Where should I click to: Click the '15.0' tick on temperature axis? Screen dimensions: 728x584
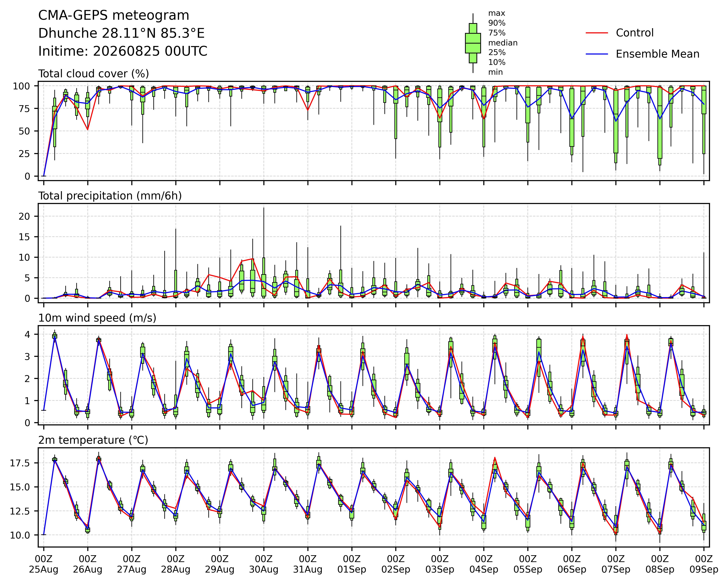tap(20, 487)
